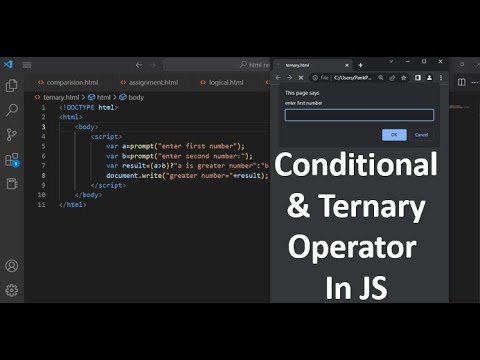Open the editor more actions ellipsis
Screen dimensions: 480x360
pyautogui.click(x=475, y=82)
